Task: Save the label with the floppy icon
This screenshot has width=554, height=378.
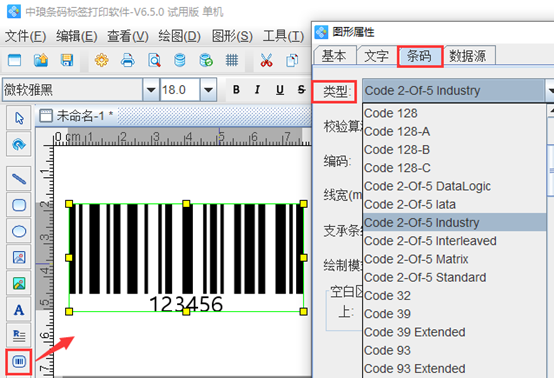Action: [67, 60]
